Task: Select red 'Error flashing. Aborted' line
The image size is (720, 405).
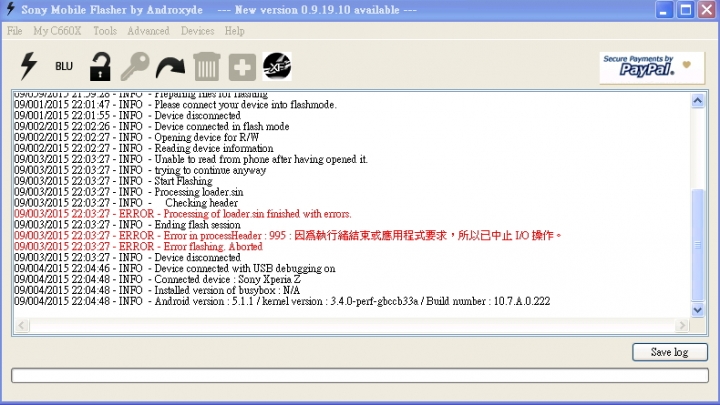Action: click(x=138, y=247)
